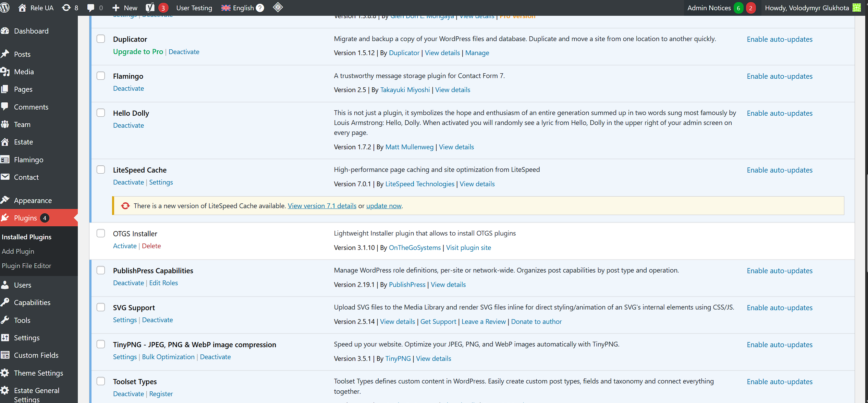Check the OTGS Installer plugin checkbox
The image size is (868, 403).
click(101, 233)
